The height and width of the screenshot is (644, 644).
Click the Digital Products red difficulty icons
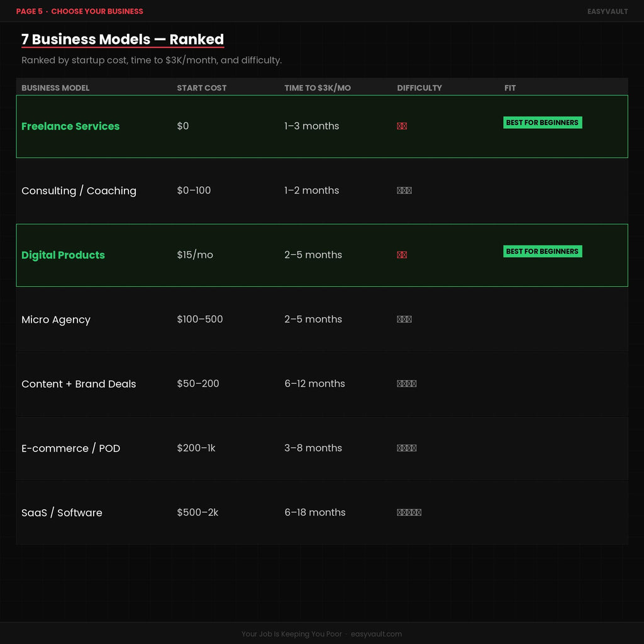402,255
